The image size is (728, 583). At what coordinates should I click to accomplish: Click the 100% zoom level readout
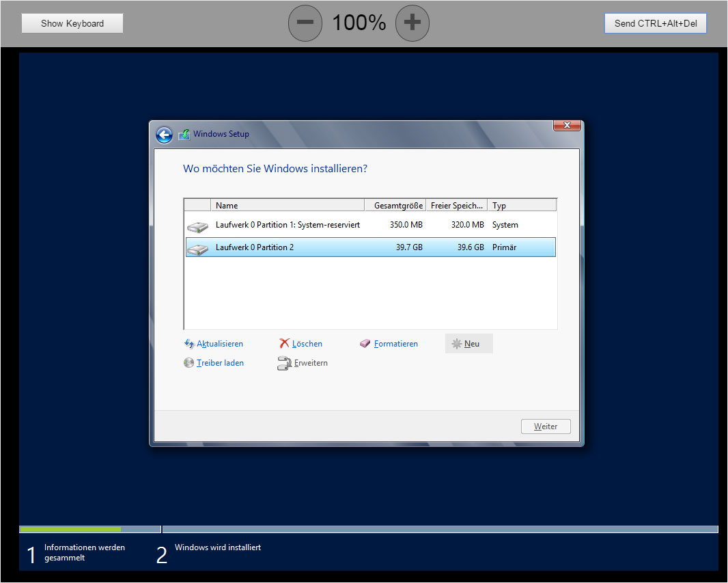coord(359,23)
